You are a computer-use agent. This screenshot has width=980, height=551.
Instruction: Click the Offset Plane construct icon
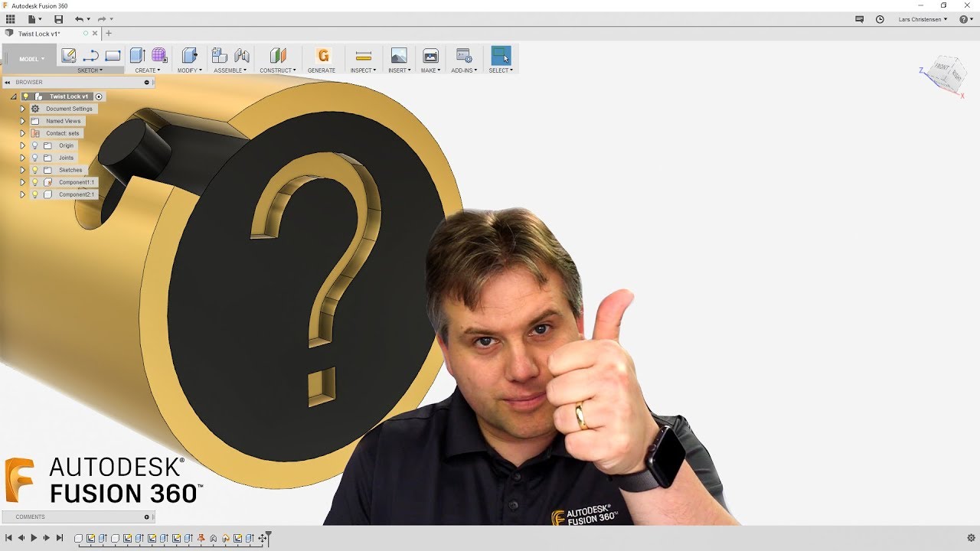(x=278, y=55)
